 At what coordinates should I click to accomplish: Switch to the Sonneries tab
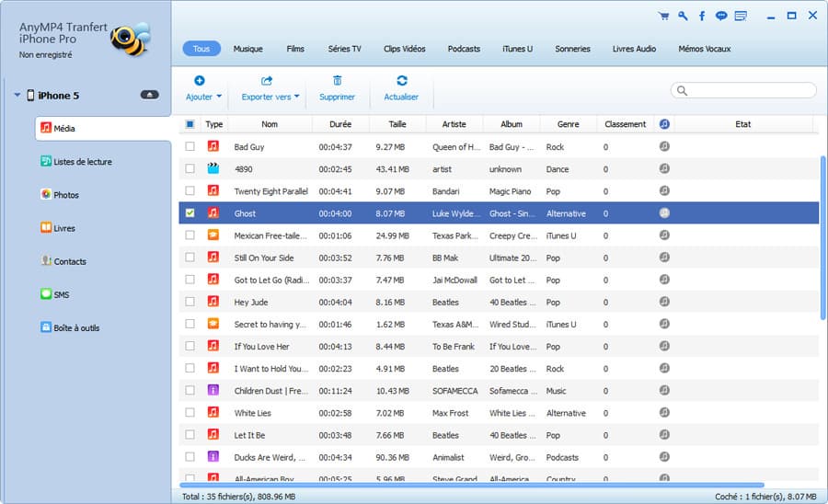572,49
